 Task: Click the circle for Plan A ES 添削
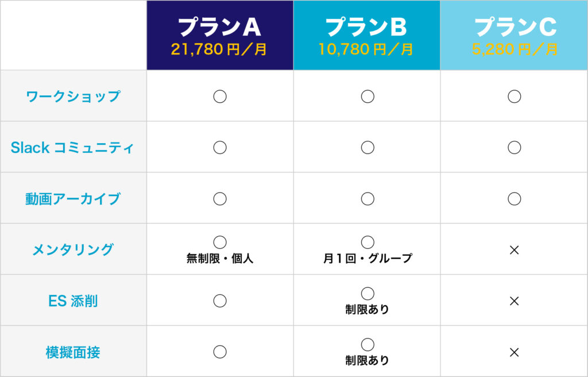click(x=220, y=301)
